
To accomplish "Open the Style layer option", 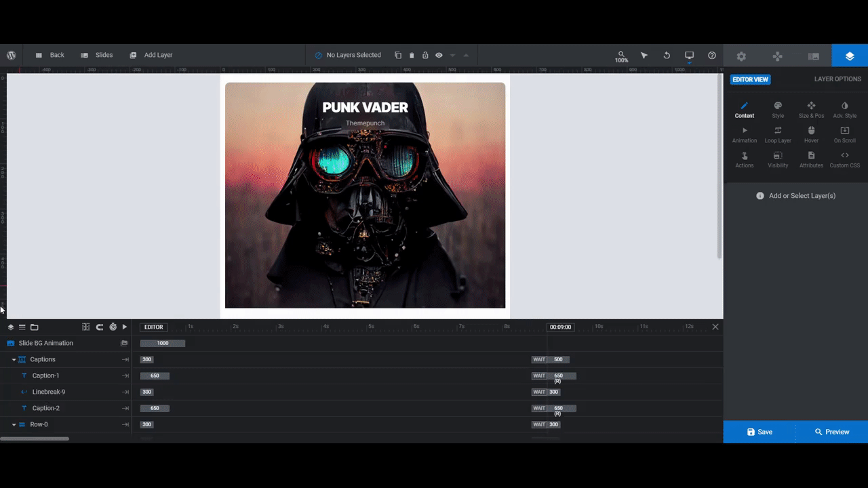I will (778, 110).
